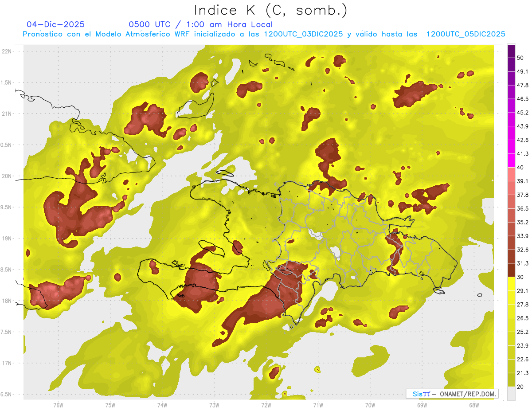
Task: Click legend value '39.1'
Action: [522, 181]
